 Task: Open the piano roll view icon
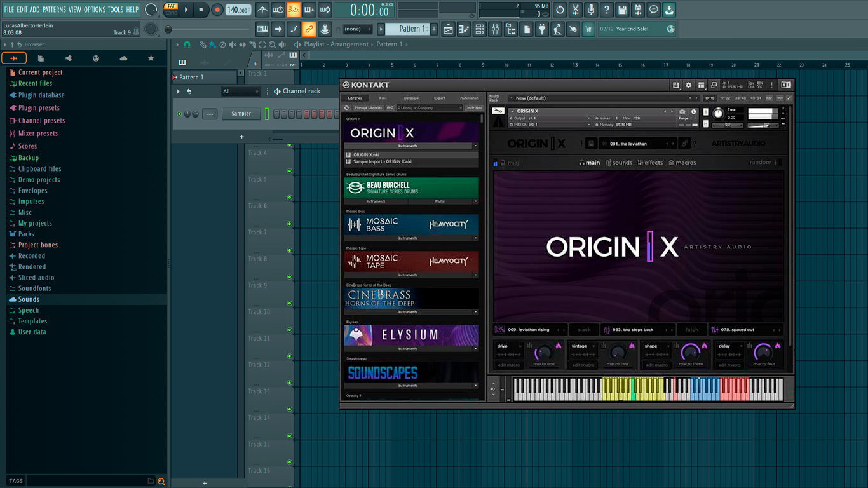tap(464, 29)
